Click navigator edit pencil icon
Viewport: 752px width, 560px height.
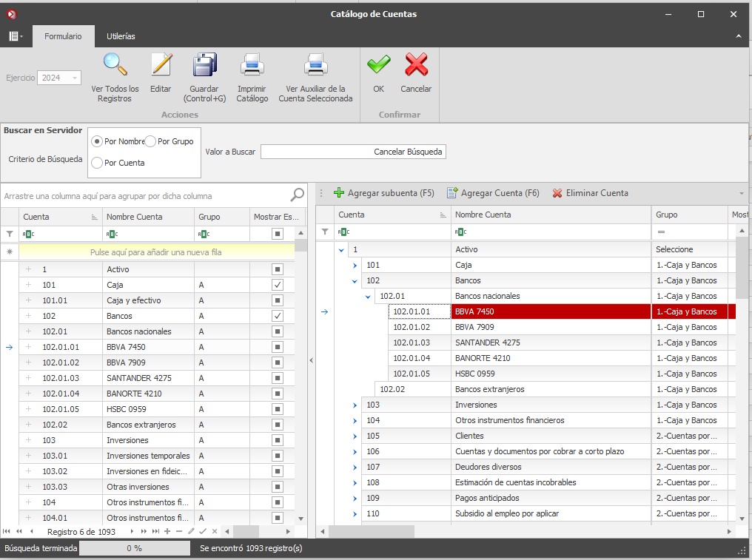191,531
